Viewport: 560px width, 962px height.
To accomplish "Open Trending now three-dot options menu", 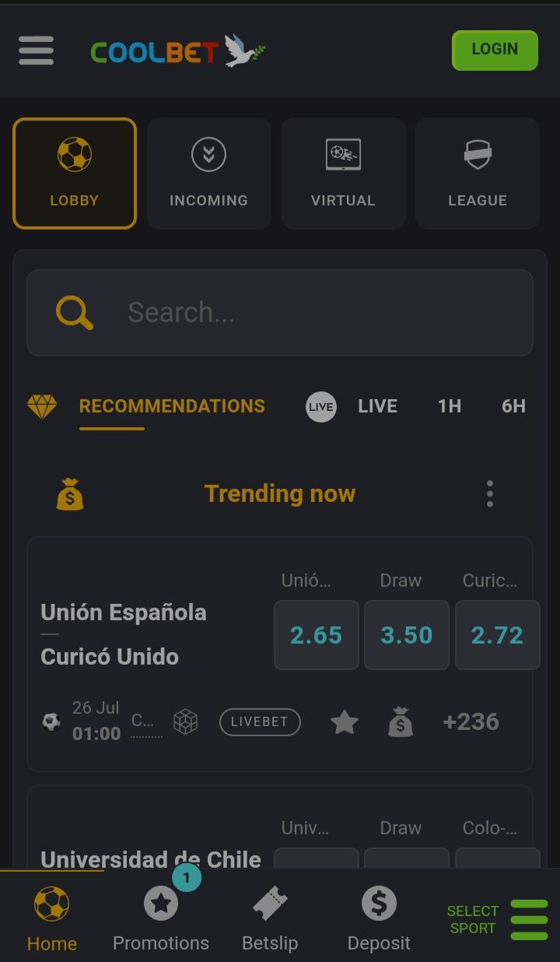I will pyautogui.click(x=489, y=493).
